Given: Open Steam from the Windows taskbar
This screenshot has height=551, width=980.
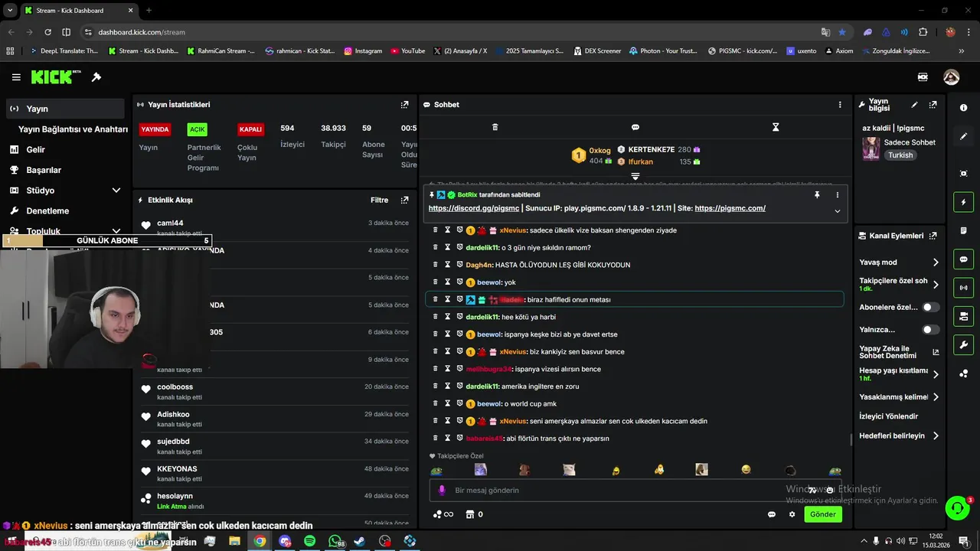Looking at the screenshot, I should click(360, 541).
